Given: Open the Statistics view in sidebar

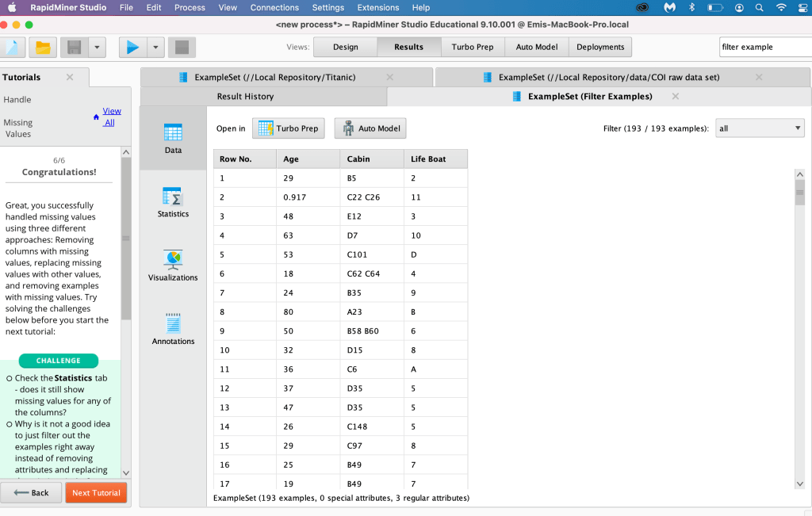Looking at the screenshot, I should click(173, 202).
